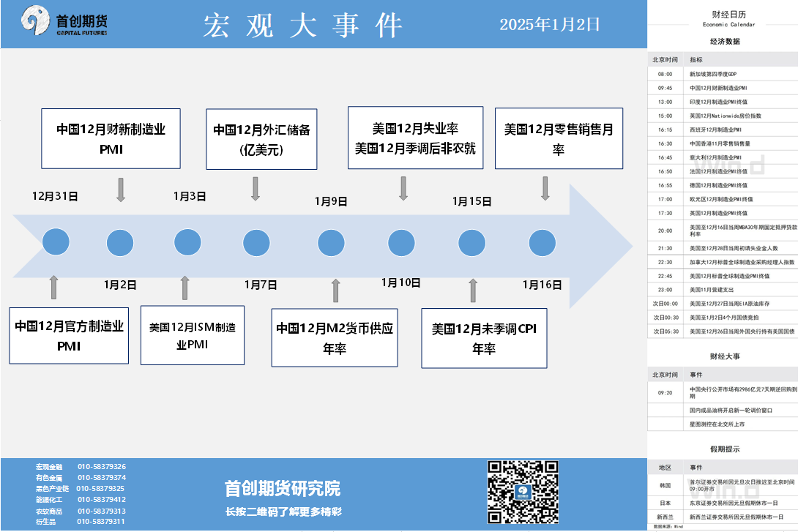798x532 pixels.
Task: Click the 长按二维码了解更多精彩 caption
Action: click(283, 512)
